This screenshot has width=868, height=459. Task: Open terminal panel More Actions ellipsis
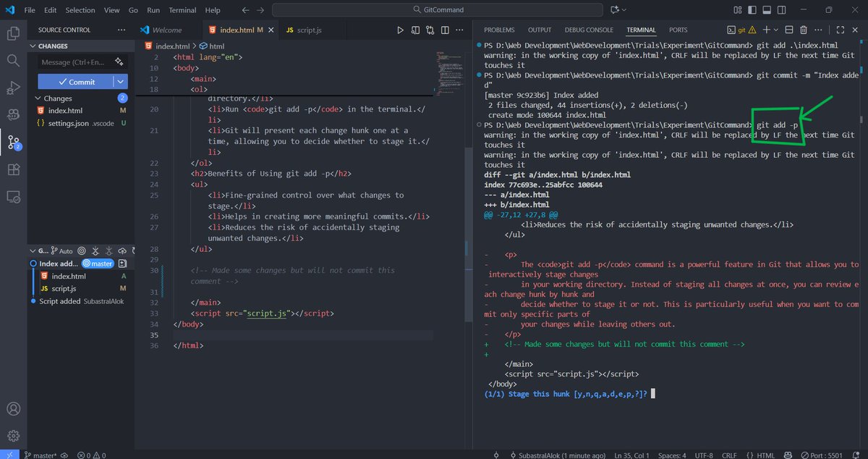(x=819, y=30)
